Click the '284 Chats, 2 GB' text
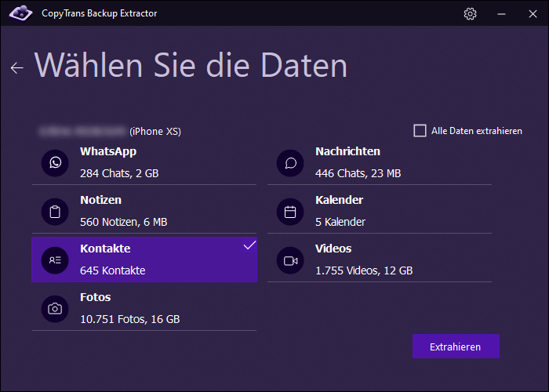This screenshot has width=549, height=392. pyautogui.click(x=119, y=173)
